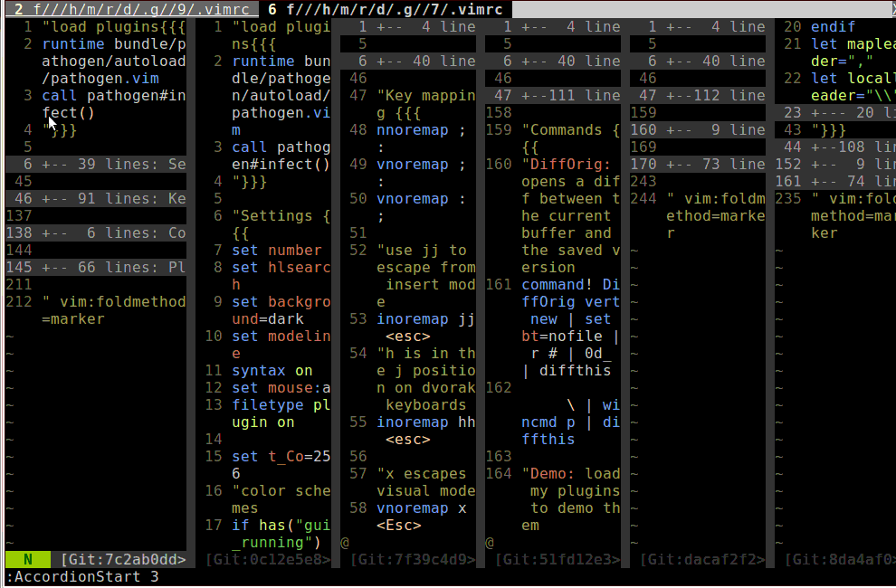This screenshot has width=896, height=588.
Task: Click 'filetype pl' on line 13
Action: point(281,404)
